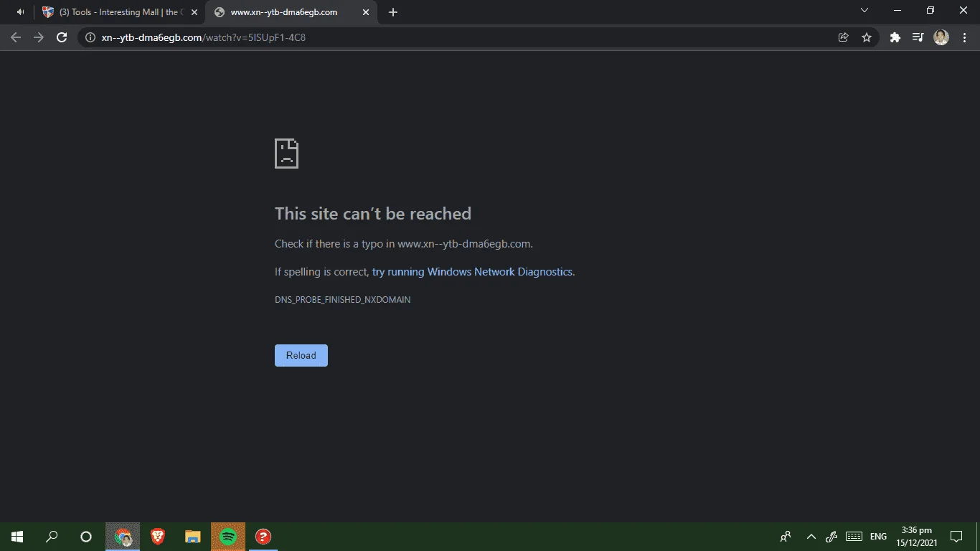Click the DNS_PROBE_FINISHED_NXDOMAIN error code
Viewport: 980px width, 551px height.
point(343,299)
